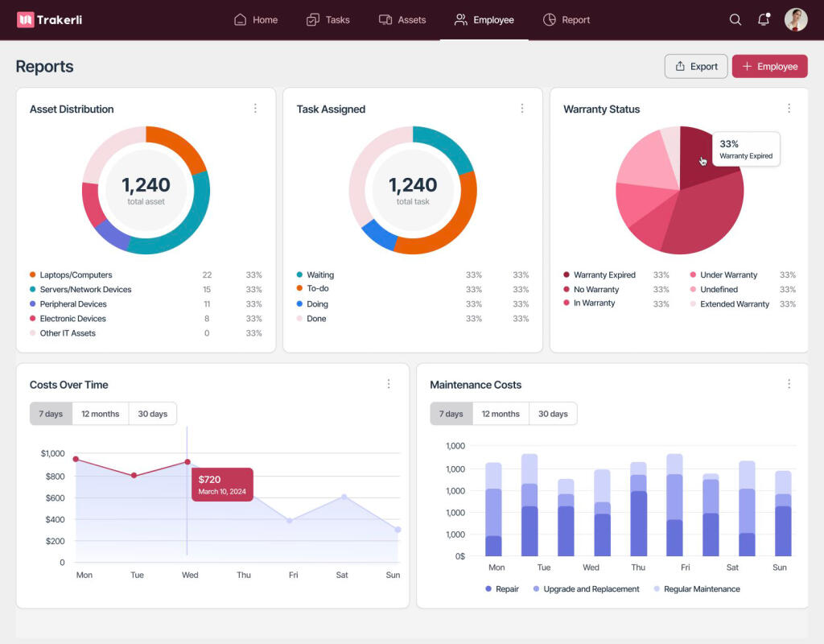Switch to the Assets tab
Viewport: 824px width, 644px height.
[402, 20]
